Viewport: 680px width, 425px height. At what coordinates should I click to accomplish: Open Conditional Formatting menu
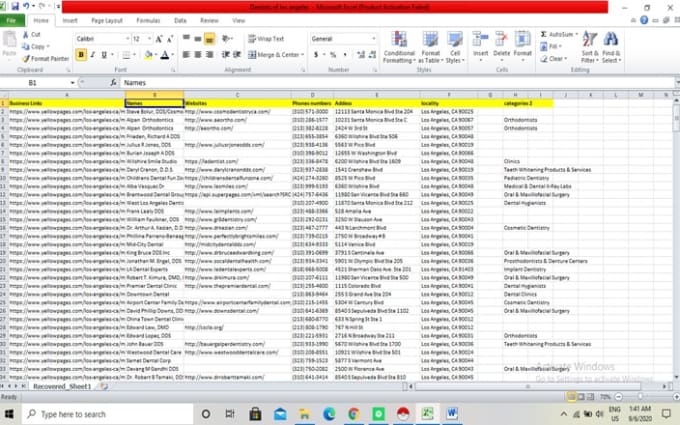[399, 47]
